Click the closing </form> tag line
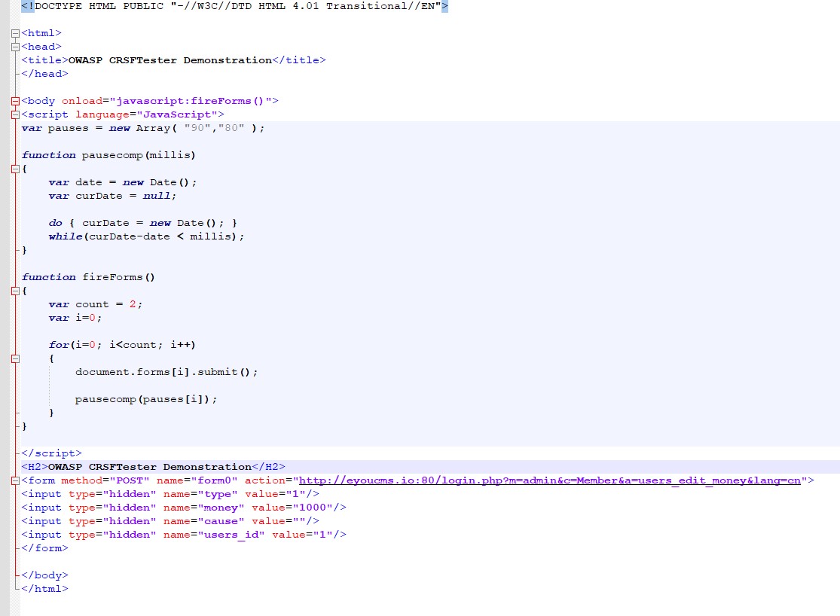The height and width of the screenshot is (616, 840). point(45,548)
